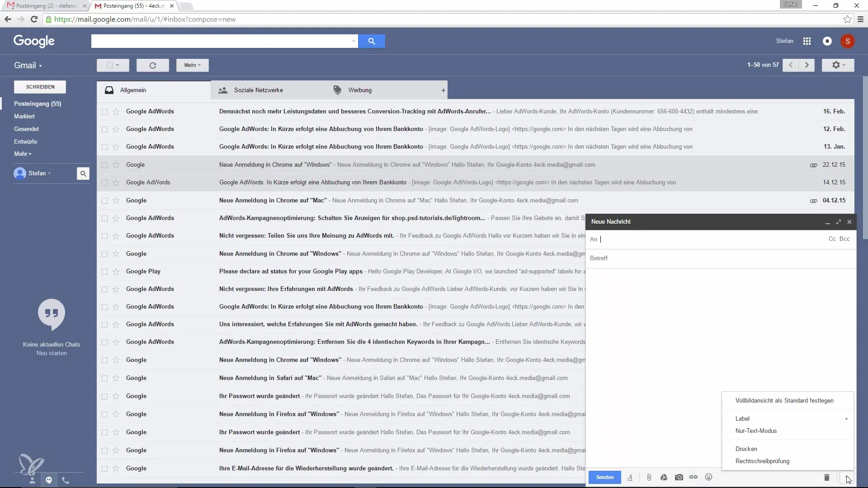Open Hangouts chat tab icon
This screenshot has width=868, height=488.
(x=49, y=480)
